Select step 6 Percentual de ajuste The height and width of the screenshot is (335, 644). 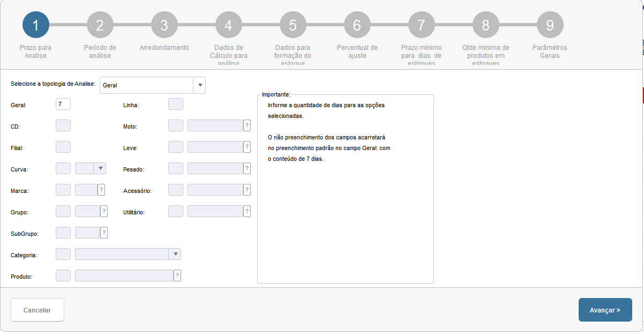tap(357, 25)
